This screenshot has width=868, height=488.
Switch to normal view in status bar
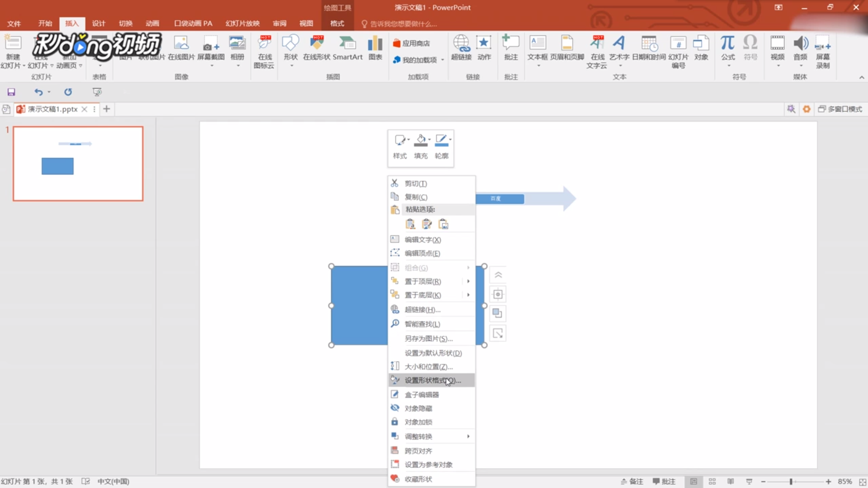(x=693, y=482)
